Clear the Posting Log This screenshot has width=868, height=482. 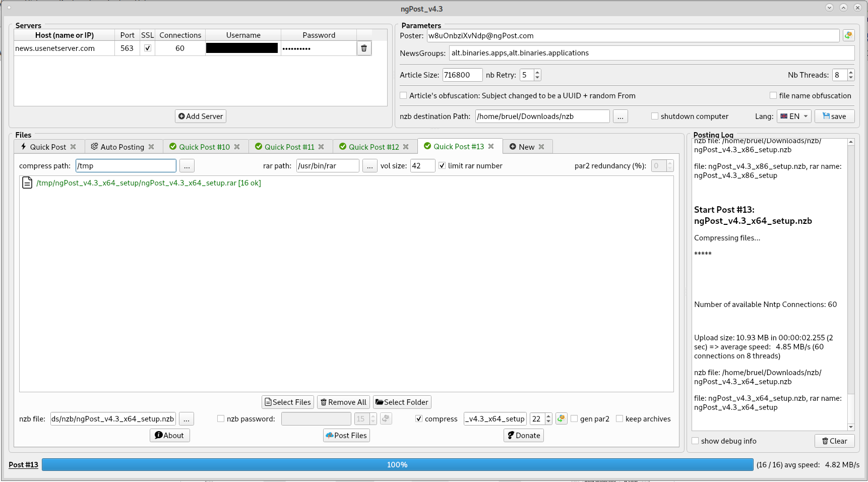835,441
